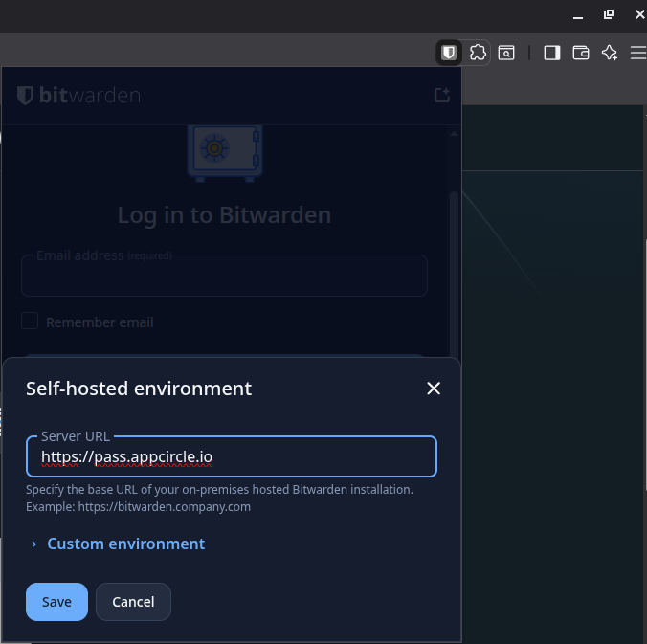This screenshot has height=644, width=647.
Task: Toggle the Remember email checkbox
Action: point(30,321)
